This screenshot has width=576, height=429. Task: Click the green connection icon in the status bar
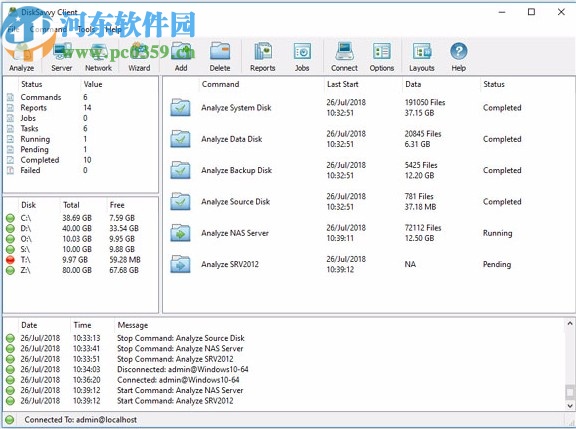(10, 419)
